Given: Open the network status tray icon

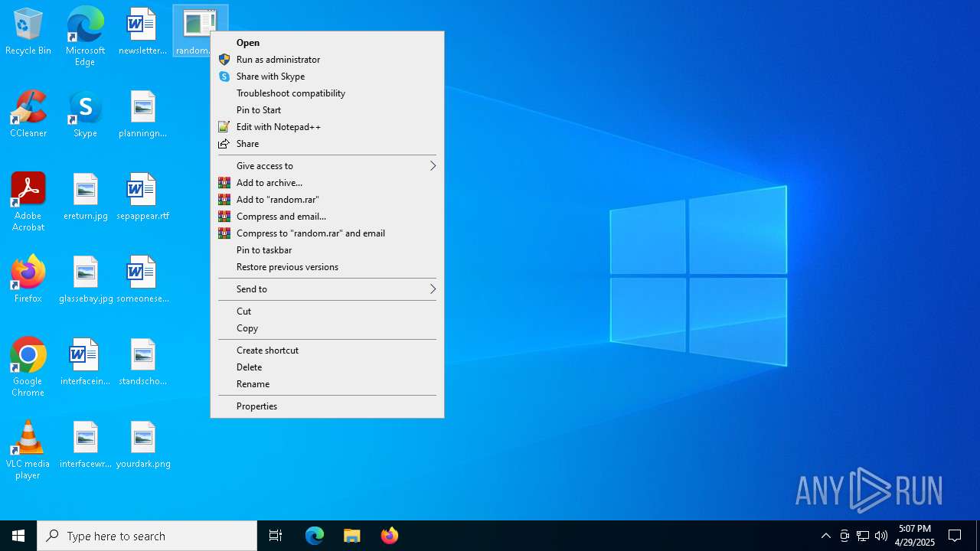Looking at the screenshot, I should [863, 536].
